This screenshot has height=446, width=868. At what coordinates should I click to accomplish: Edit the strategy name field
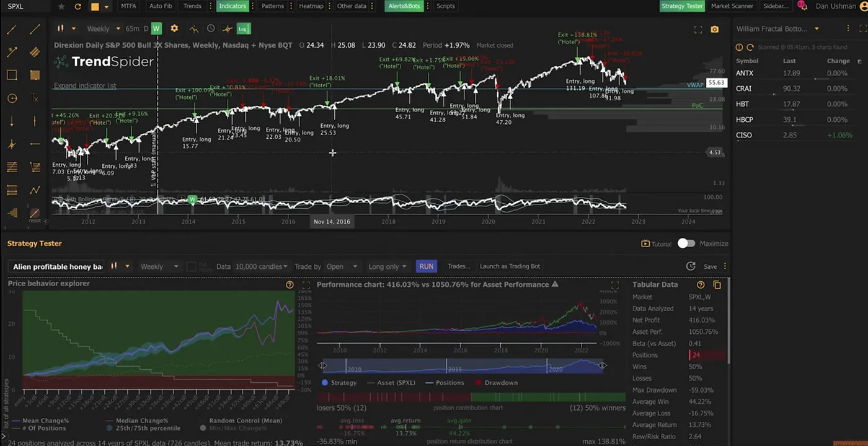tap(57, 266)
